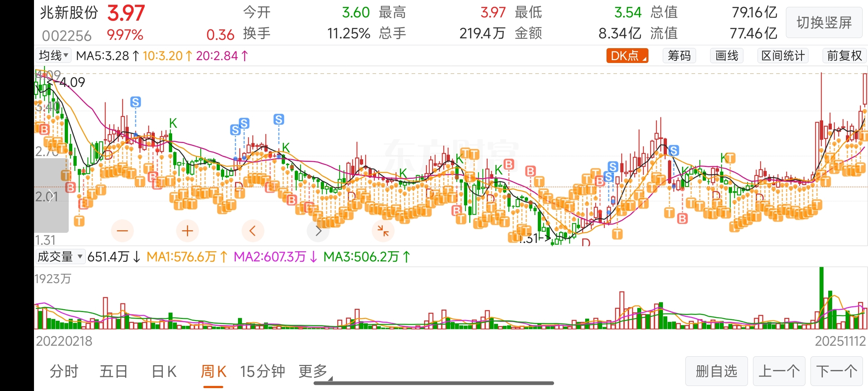Open the 成交量 indicator dropdown
The height and width of the screenshot is (391, 868).
tap(60, 257)
